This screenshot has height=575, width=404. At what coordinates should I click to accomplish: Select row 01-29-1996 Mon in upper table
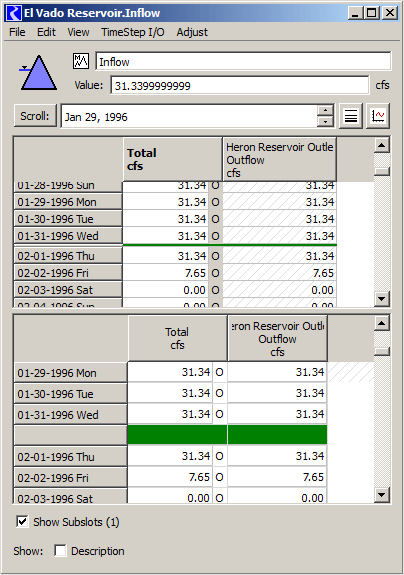(68, 202)
